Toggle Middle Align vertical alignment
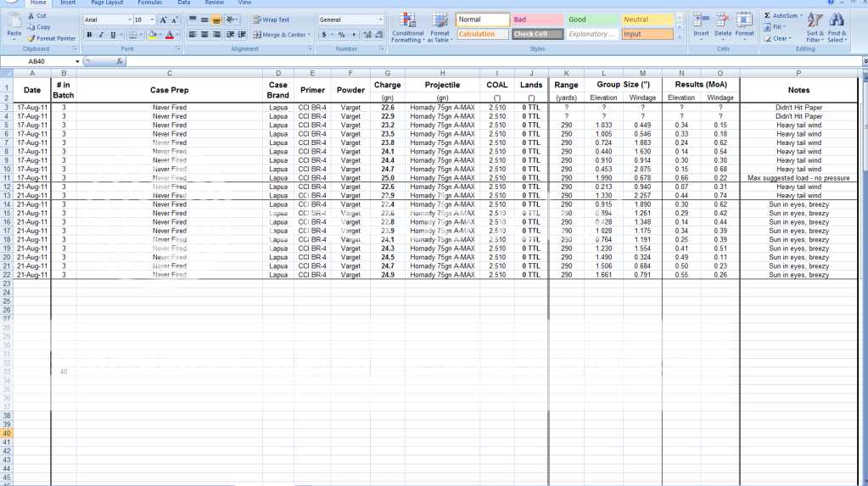This screenshot has width=868, height=486. 204,20
